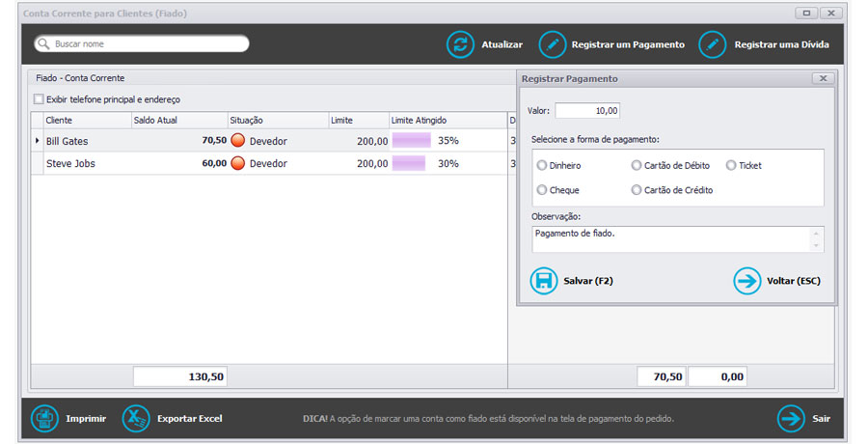This screenshot has height=444, width=868.
Task: Enable Exibir telefone principal e endereço checkbox
Action: pos(39,99)
